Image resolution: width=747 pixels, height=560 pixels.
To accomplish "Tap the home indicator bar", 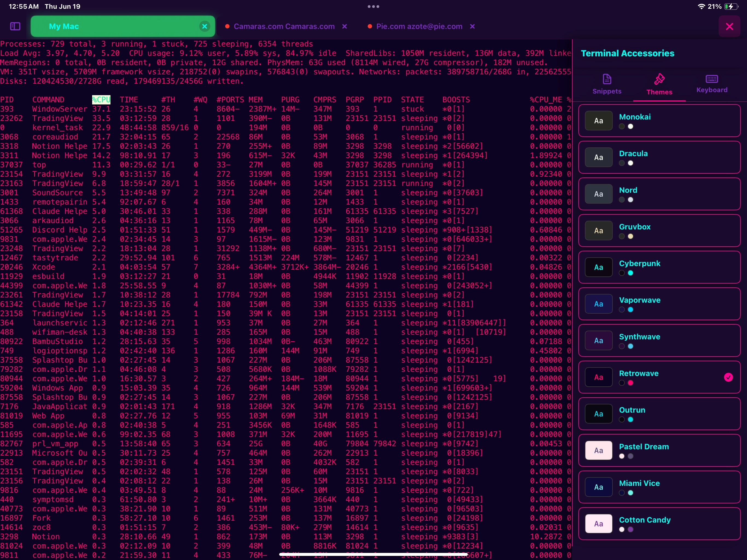I will (x=373, y=554).
